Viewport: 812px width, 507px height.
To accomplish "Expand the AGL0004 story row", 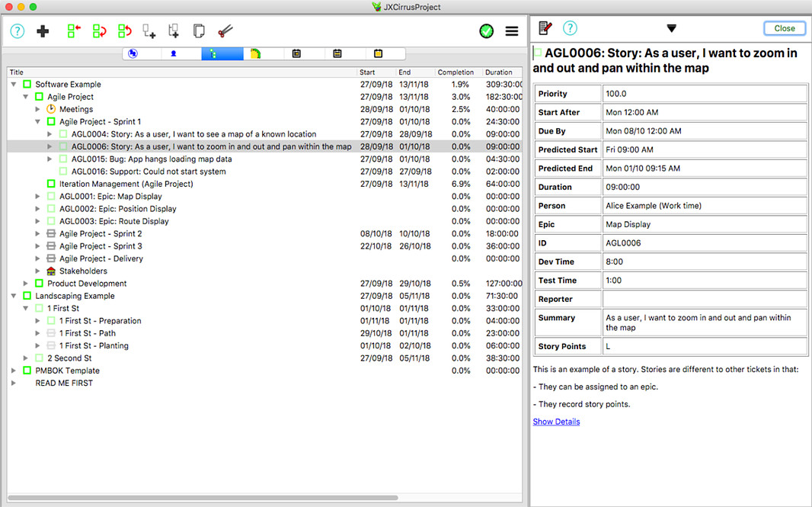I will 50,133.
